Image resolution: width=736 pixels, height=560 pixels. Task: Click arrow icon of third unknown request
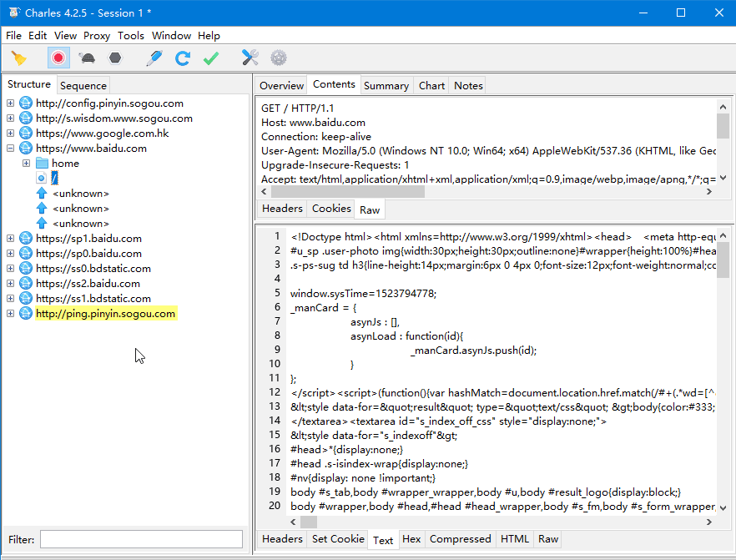click(42, 223)
